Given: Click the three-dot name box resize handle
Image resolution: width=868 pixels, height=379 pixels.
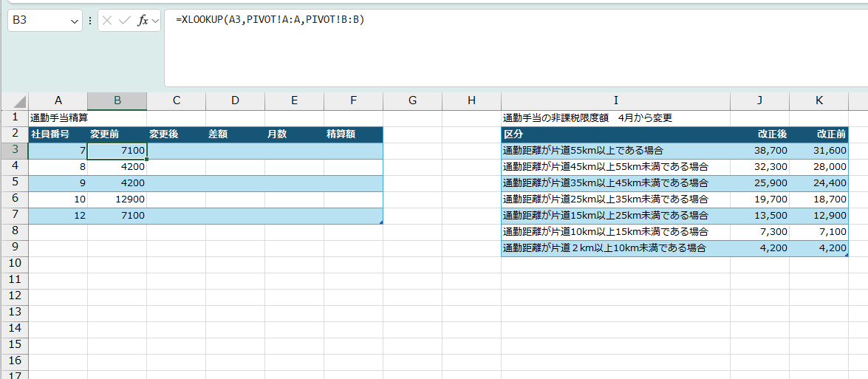Looking at the screenshot, I should click(90, 21).
